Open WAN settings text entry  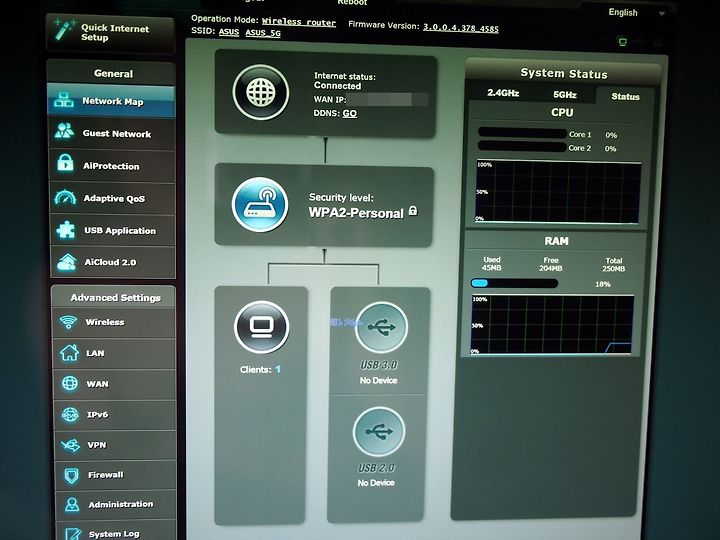click(98, 384)
